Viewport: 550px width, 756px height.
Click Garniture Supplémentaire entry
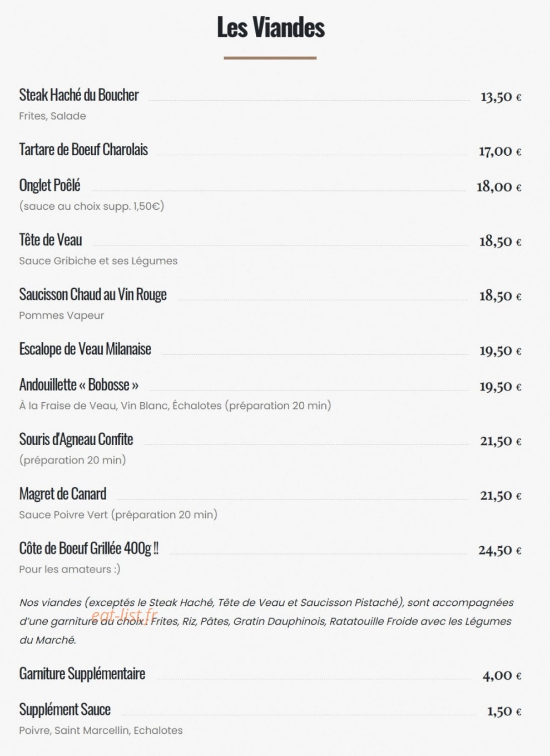(x=82, y=674)
